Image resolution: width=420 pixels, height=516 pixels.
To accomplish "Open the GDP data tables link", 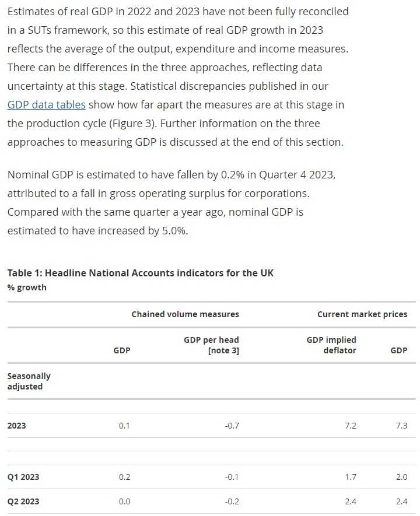I will [47, 105].
